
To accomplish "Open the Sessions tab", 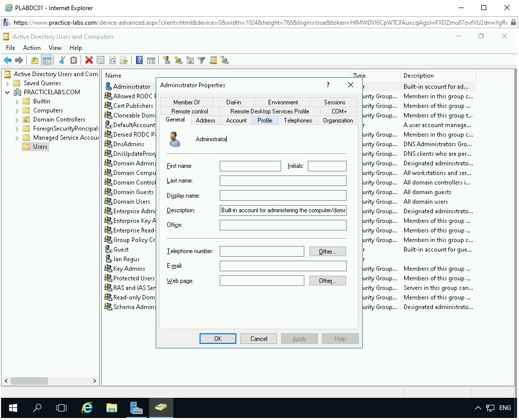I will point(334,102).
